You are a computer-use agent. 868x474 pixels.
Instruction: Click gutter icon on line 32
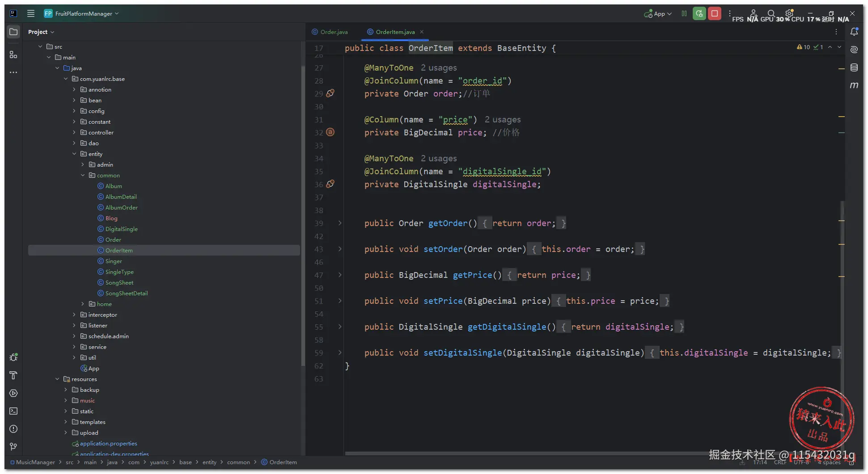pos(330,132)
